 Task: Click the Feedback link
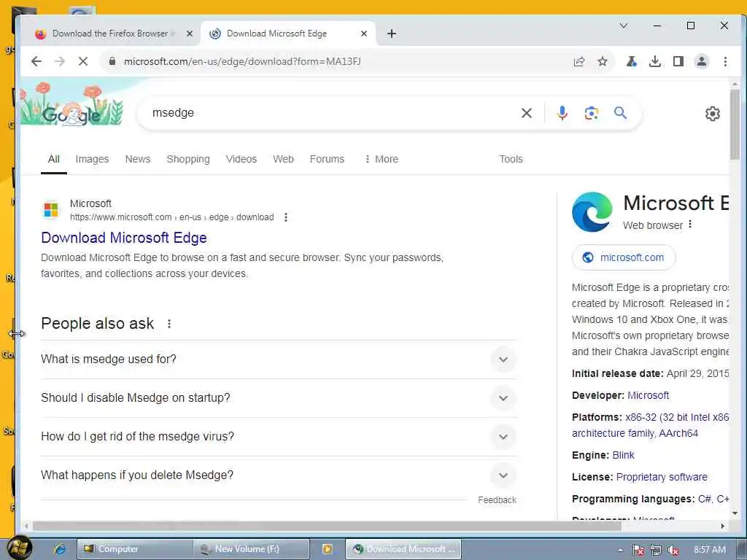[x=497, y=500]
